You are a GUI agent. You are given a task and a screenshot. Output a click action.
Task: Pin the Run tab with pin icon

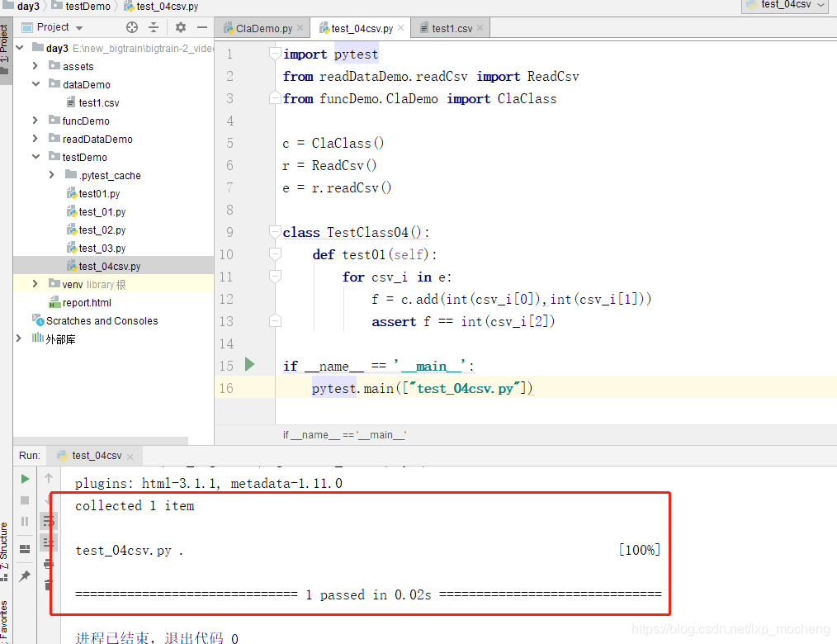pyautogui.click(x=25, y=576)
